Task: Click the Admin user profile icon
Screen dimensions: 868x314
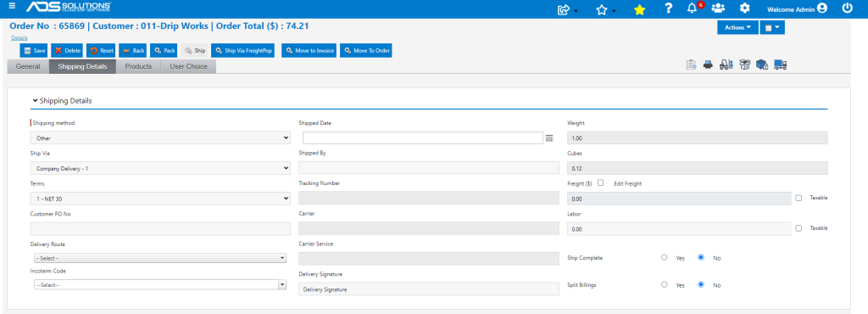Action: coord(822,8)
